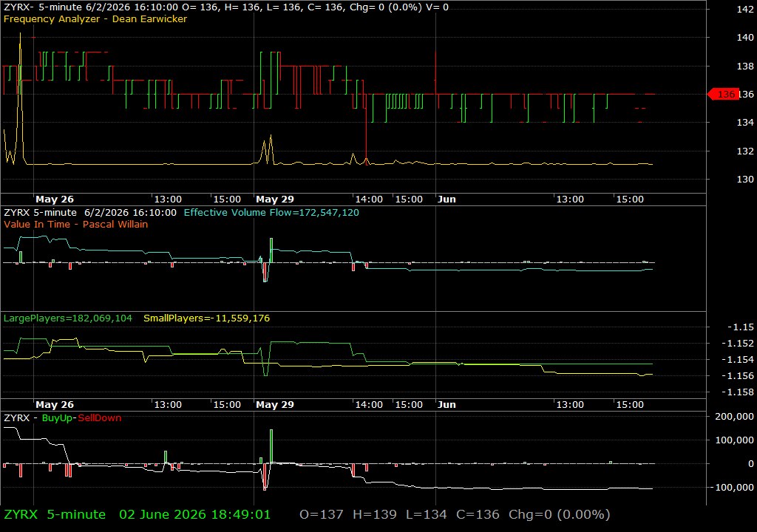
Task: Click status bar 'C=136' value
Action: tap(478, 514)
